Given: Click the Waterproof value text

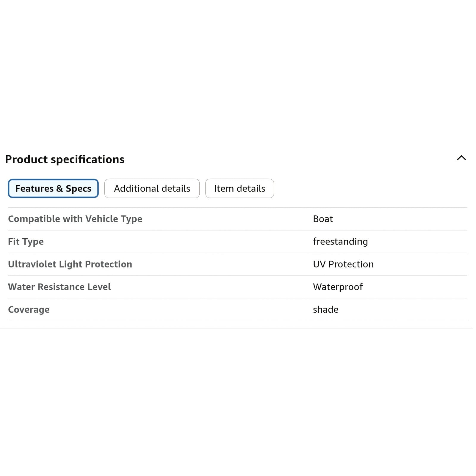Looking at the screenshot, I should click(338, 287).
